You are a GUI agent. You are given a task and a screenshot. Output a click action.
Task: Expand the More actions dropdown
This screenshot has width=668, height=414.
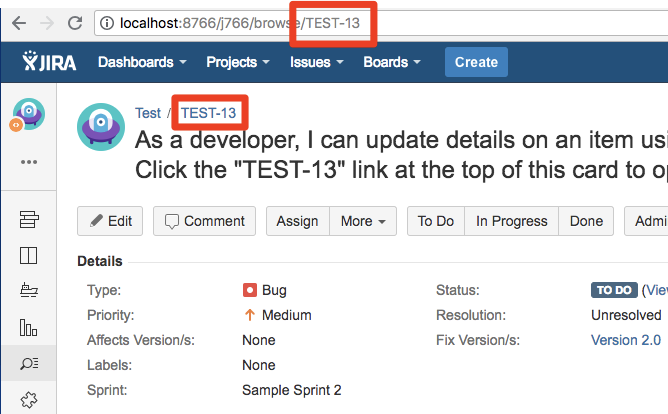click(363, 221)
